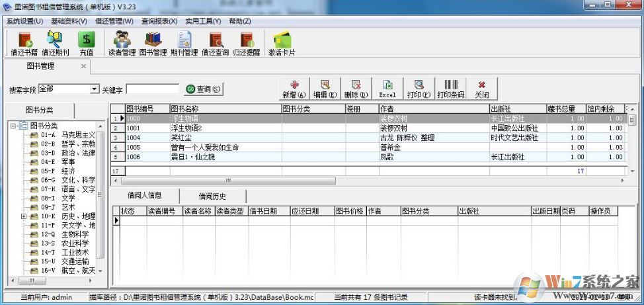Image resolution: width=644 pixels, height=305 pixels.
Task: Click the 激活卡片 card icon
Action: [x=282, y=44]
